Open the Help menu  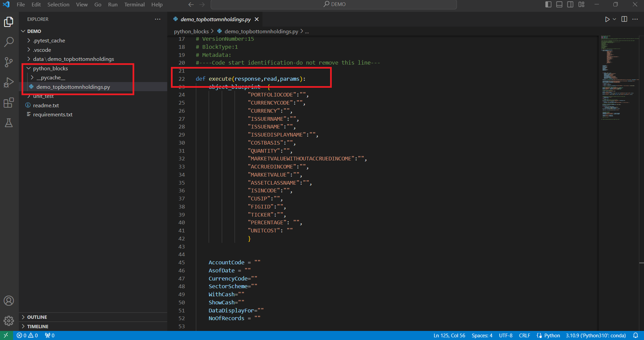157,4
